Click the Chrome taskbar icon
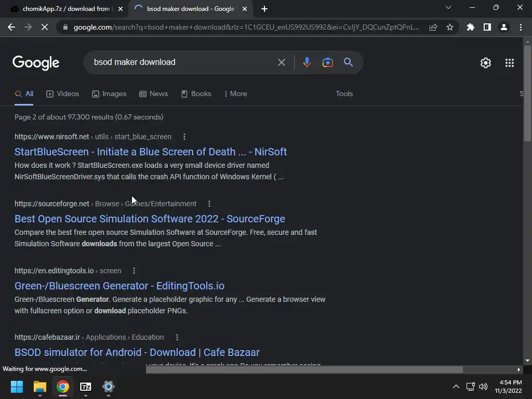 63,387
